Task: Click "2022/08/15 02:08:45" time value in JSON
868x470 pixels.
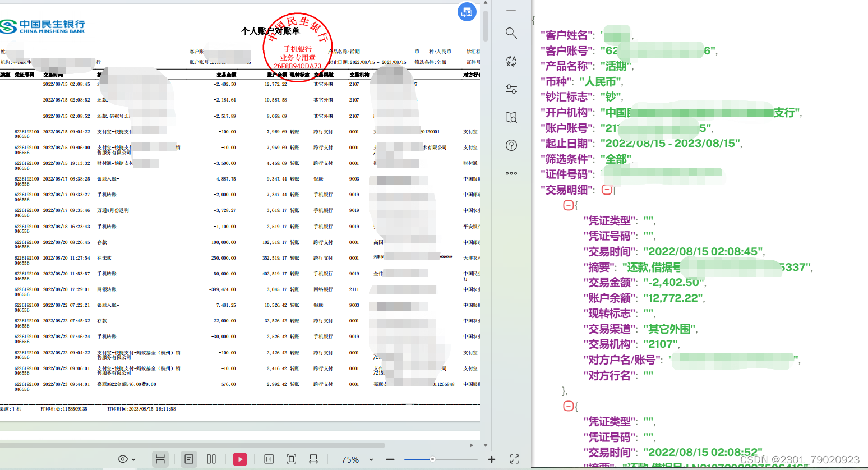Action: click(703, 252)
